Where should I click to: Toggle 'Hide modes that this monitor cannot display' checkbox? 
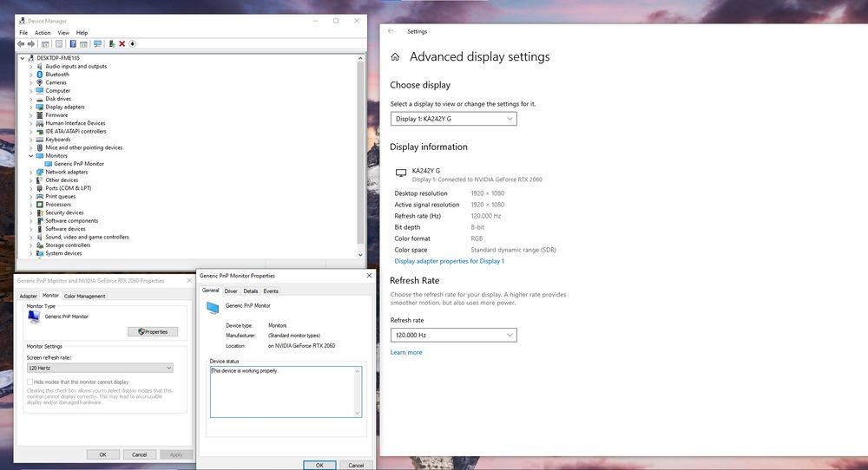click(30, 382)
